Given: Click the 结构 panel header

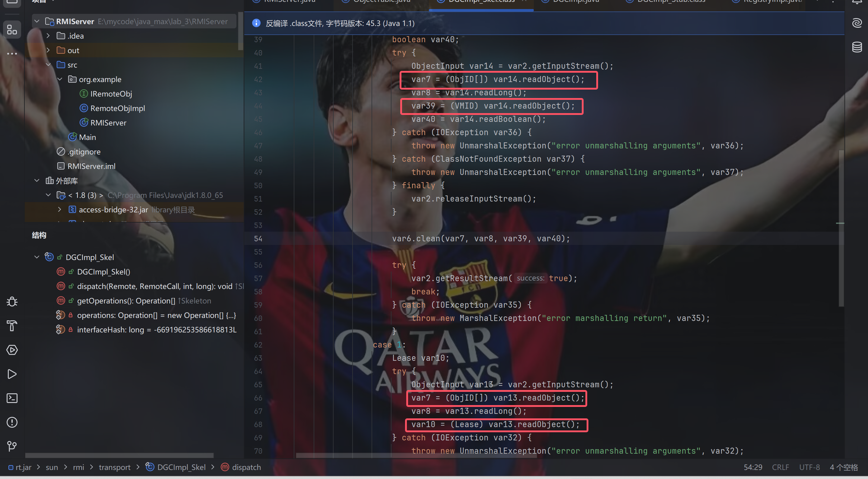Looking at the screenshot, I should pyautogui.click(x=39, y=235).
